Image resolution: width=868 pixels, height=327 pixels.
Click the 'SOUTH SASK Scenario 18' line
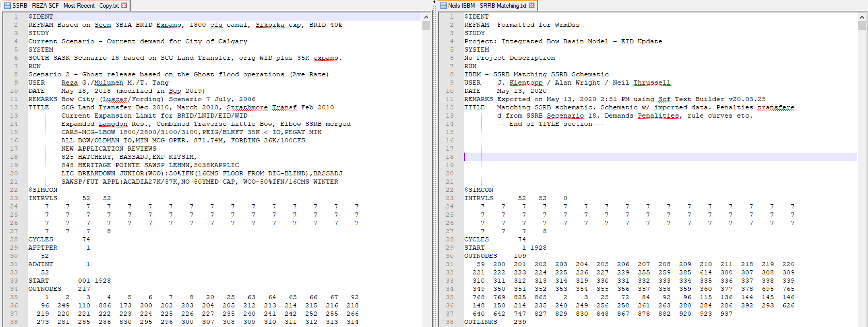pos(185,58)
